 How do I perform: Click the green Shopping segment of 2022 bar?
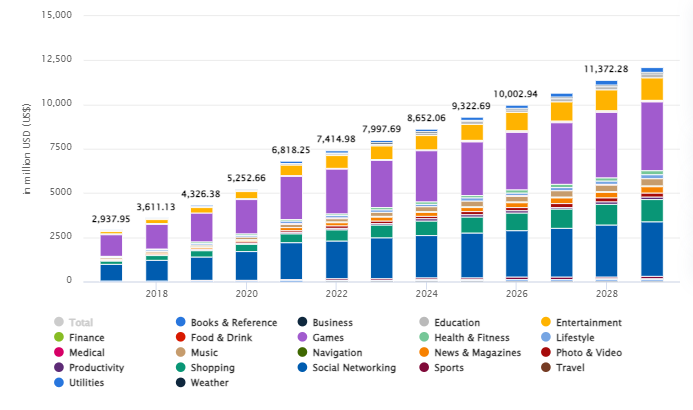[x=337, y=235]
